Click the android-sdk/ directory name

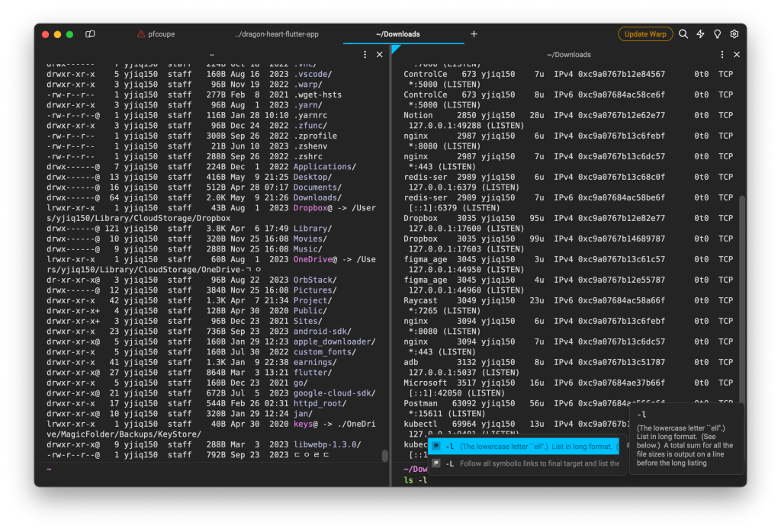[x=323, y=332]
